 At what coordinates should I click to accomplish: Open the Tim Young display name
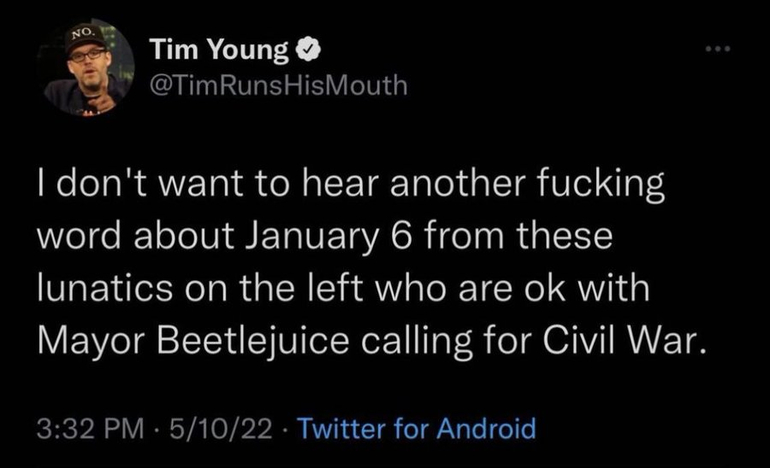(x=219, y=49)
